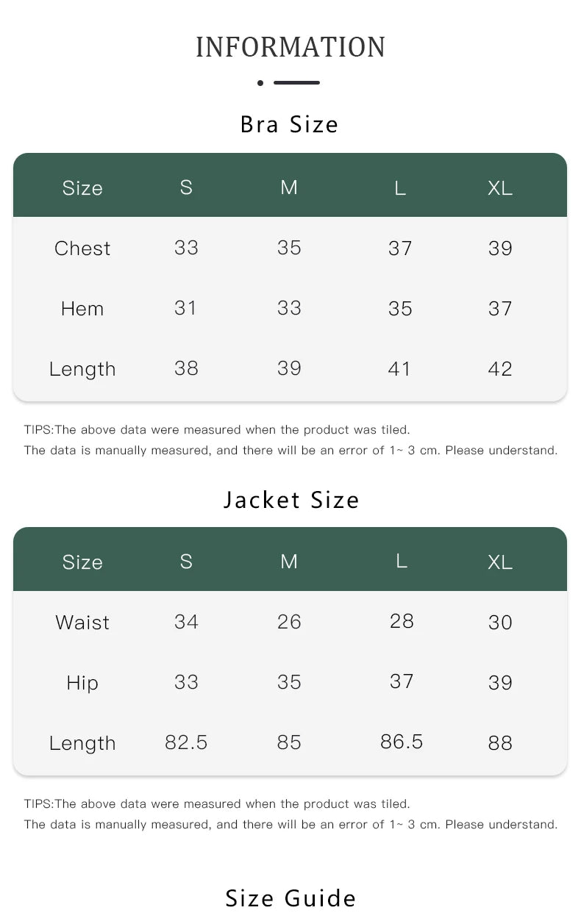Click the 26 waist value for size M
Screen dimensions: 581x924
289,623
